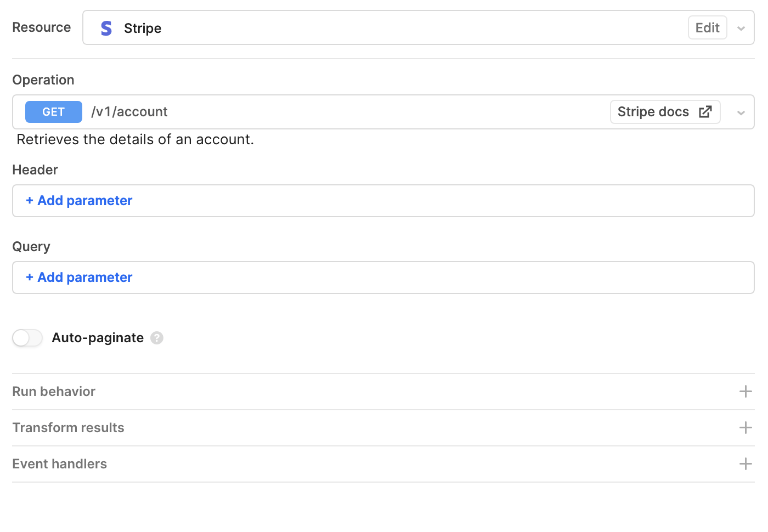This screenshot has width=768, height=532.
Task: Click the Auto-paginate label text
Action: pos(98,338)
